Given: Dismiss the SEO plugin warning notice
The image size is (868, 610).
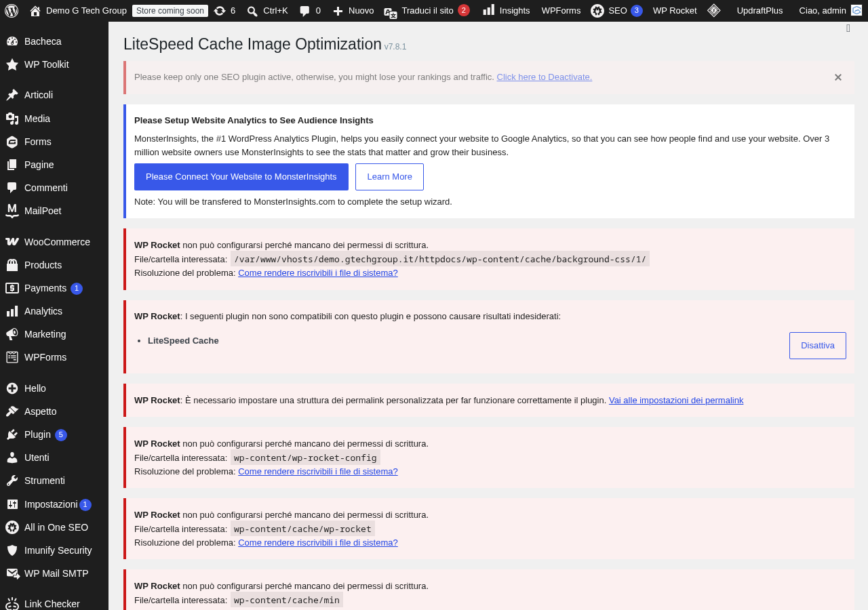Looking at the screenshot, I should click(838, 77).
